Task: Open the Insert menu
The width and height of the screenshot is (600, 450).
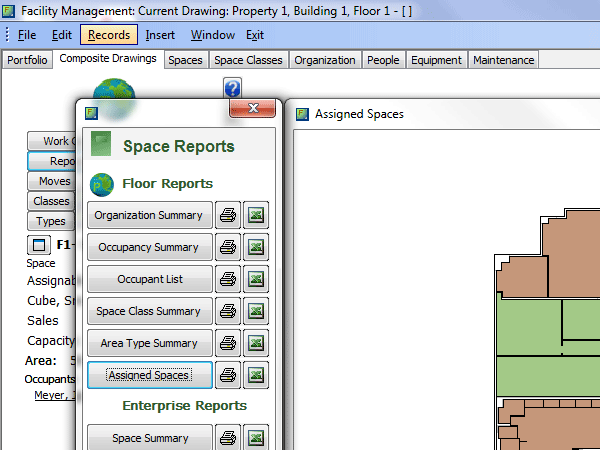Action: click(x=160, y=35)
